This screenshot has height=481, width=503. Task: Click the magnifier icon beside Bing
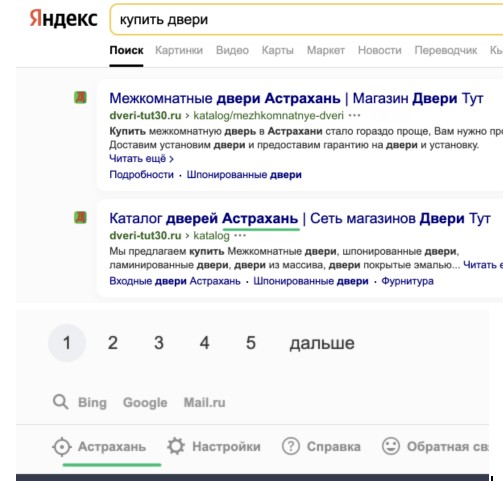point(61,402)
